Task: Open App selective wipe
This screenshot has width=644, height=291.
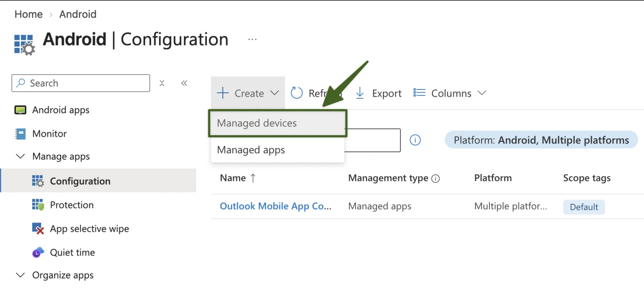Action: click(x=89, y=229)
